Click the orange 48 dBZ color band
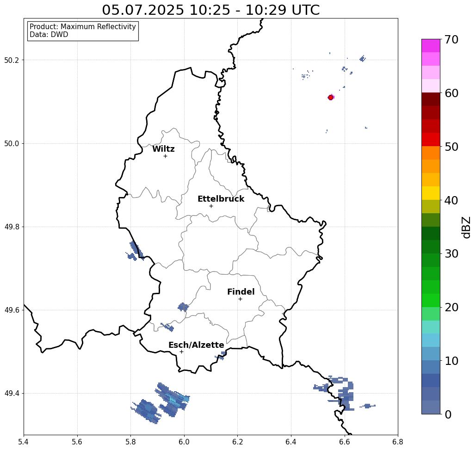This screenshot has height=450, width=476. coord(431,153)
